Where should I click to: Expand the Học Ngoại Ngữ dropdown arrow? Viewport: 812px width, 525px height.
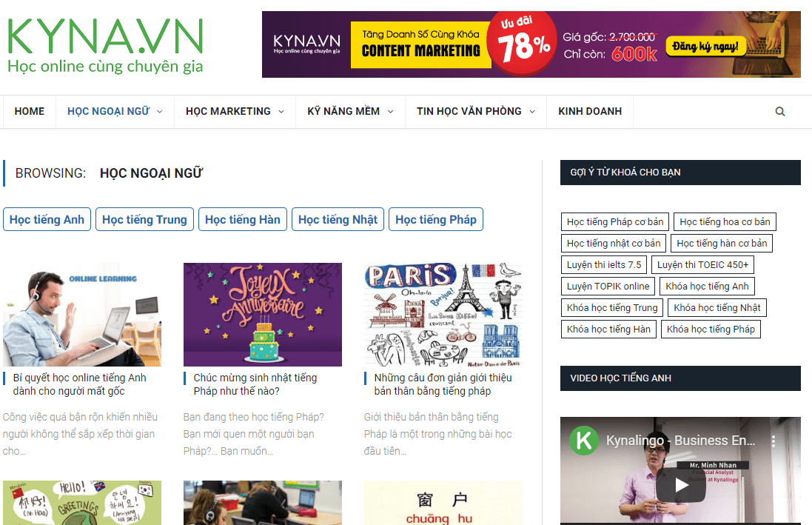(160, 111)
